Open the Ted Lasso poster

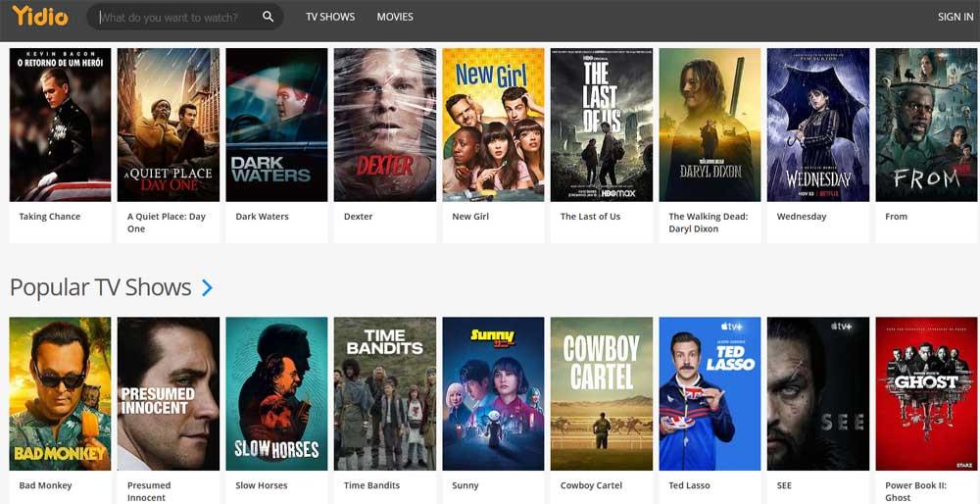710,393
